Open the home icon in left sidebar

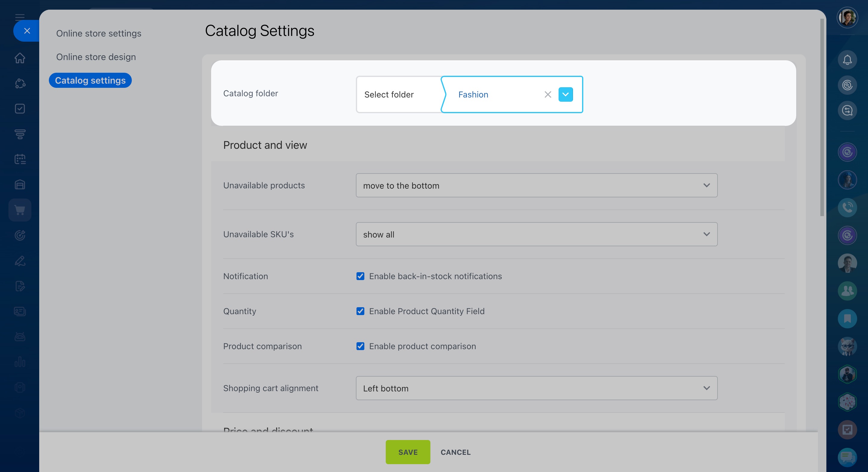20,58
